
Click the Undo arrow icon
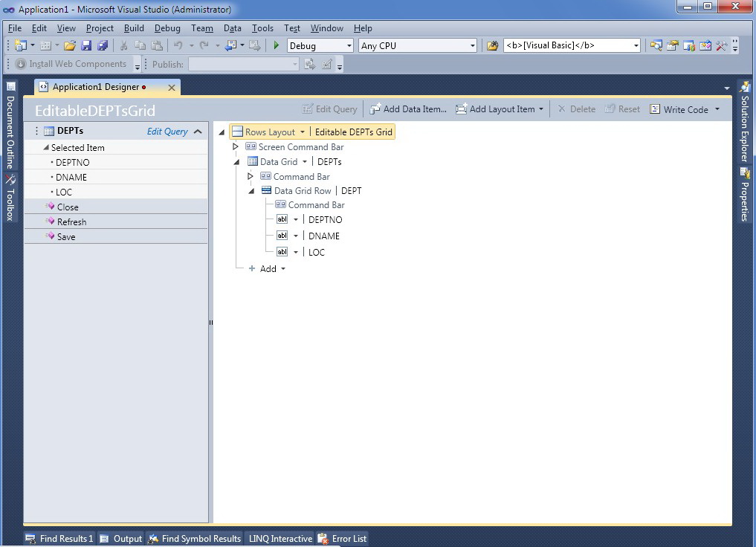pyautogui.click(x=178, y=46)
